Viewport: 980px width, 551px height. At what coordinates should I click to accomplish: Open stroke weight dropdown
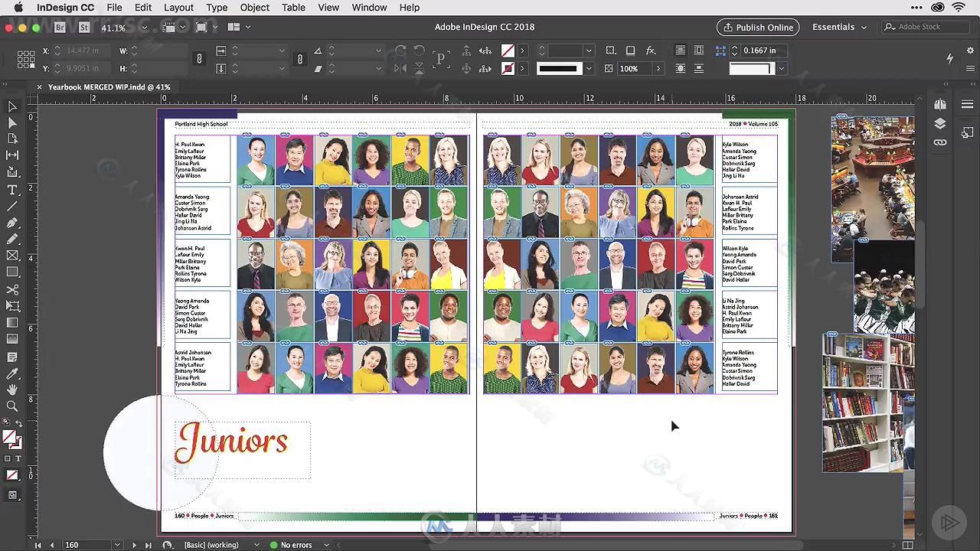click(588, 51)
